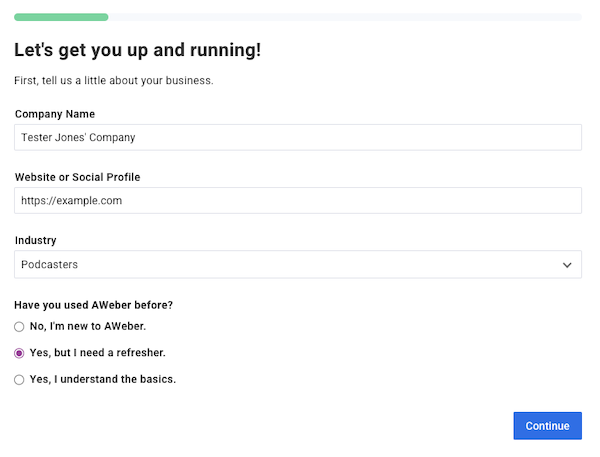Click the "Industry" label text

(x=35, y=240)
